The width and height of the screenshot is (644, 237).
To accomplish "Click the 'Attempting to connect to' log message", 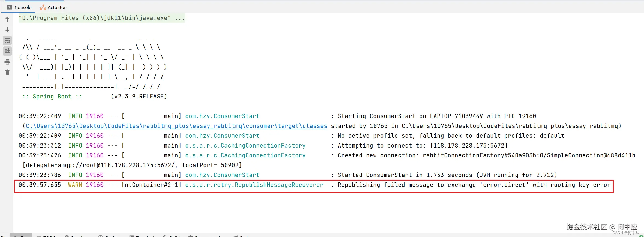I will point(423,146).
